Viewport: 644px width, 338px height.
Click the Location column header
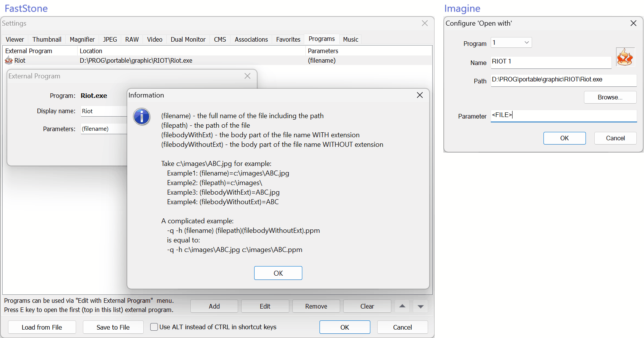191,51
